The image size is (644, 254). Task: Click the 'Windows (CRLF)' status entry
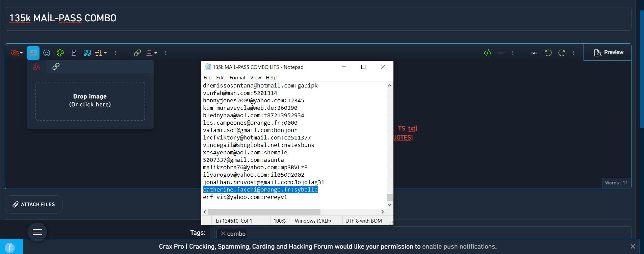click(x=313, y=221)
